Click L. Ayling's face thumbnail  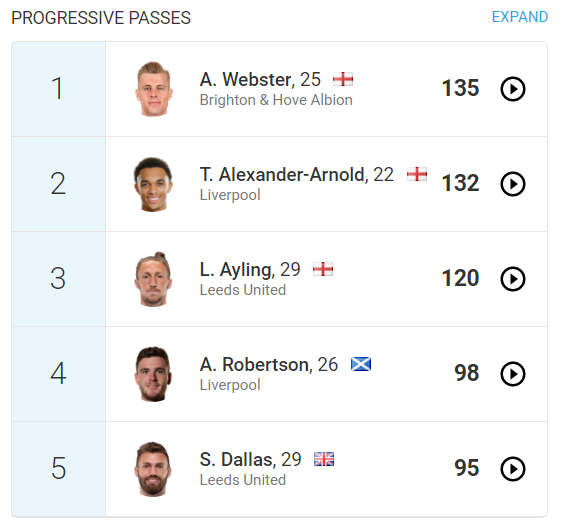coord(153,279)
